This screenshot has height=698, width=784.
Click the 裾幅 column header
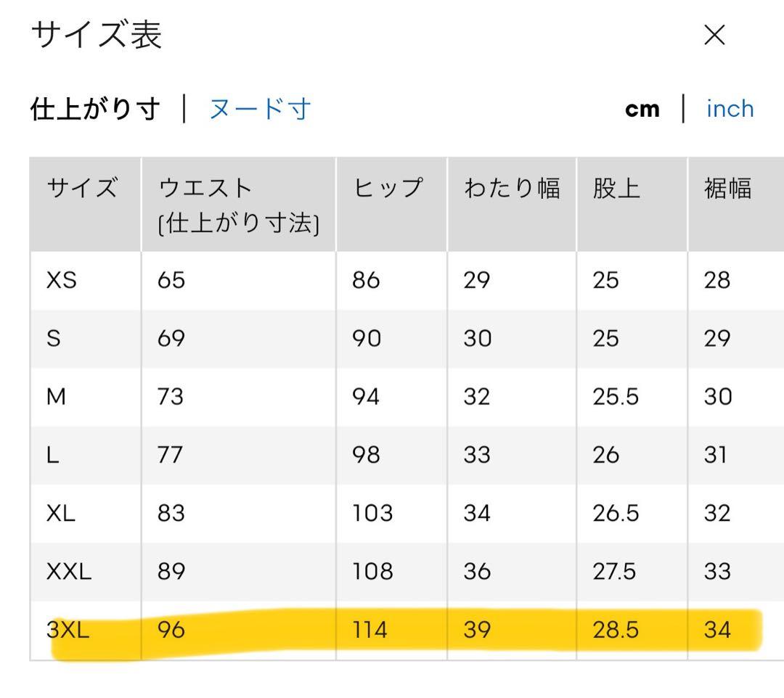click(727, 189)
